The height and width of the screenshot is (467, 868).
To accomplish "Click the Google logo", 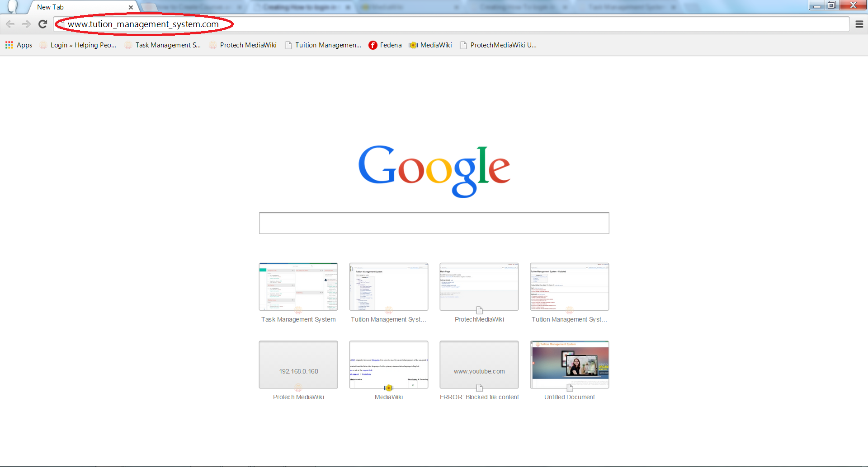I will coord(434,171).
